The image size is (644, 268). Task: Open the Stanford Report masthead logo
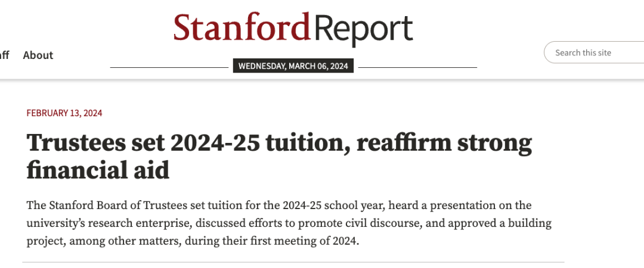click(x=293, y=29)
